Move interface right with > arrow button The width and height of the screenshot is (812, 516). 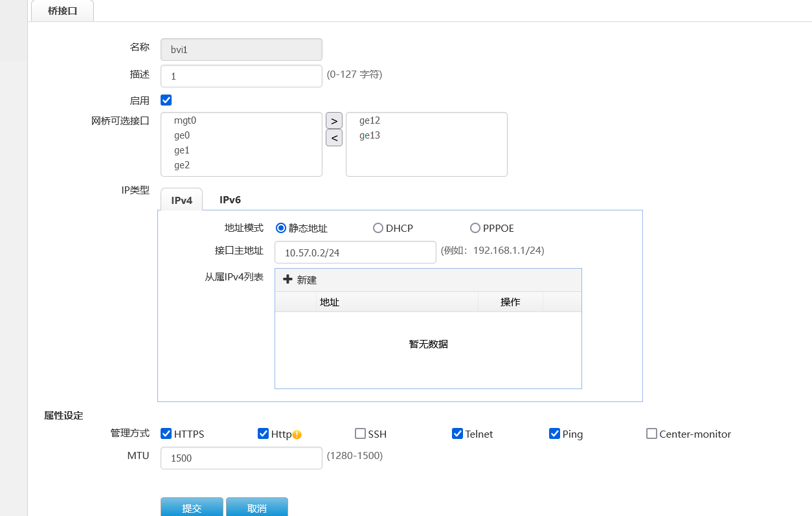point(333,120)
